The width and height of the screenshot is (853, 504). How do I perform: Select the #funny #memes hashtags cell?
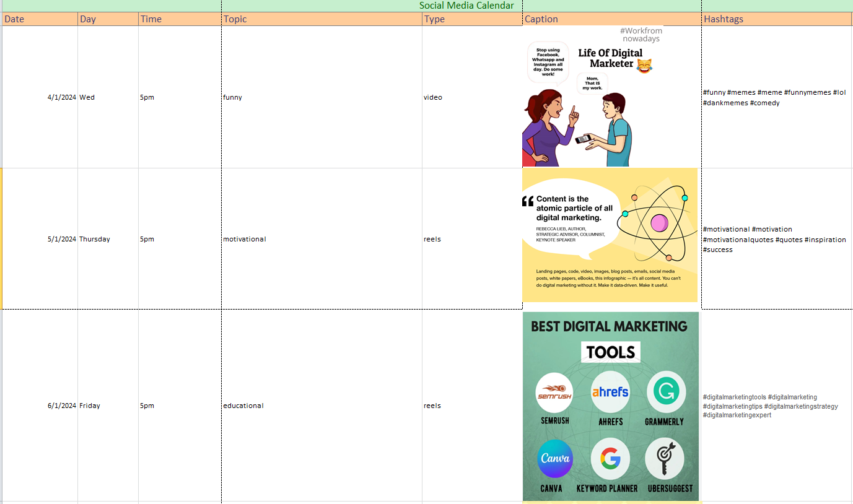[x=777, y=97]
